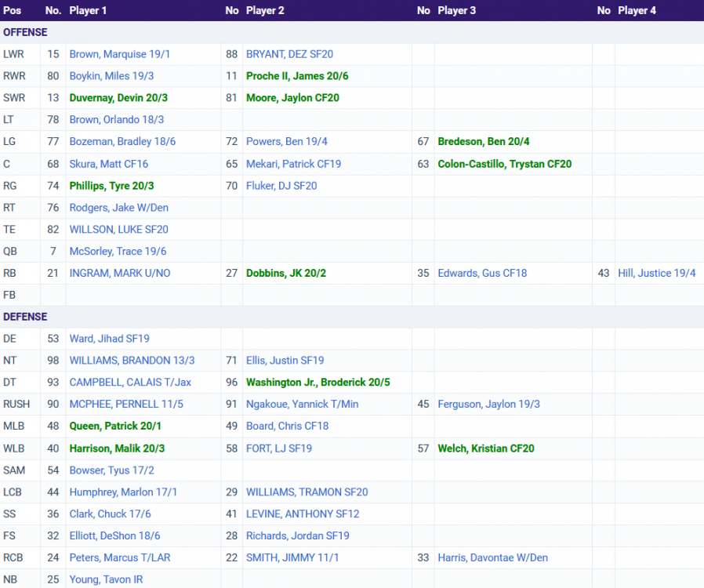Open Ngakoue, Yannick T/Min link

[x=302, y=405]
